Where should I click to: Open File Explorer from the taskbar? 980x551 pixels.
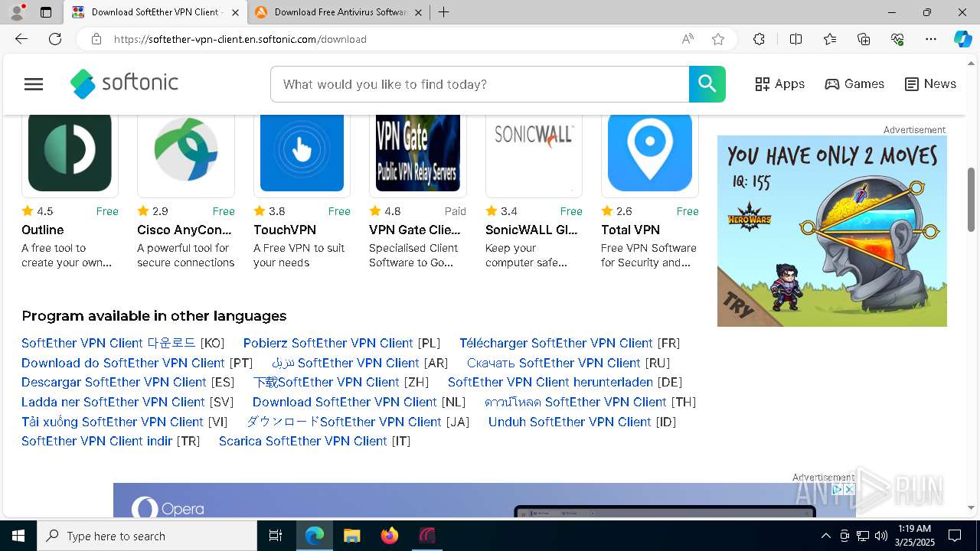(x=352, y=536)
